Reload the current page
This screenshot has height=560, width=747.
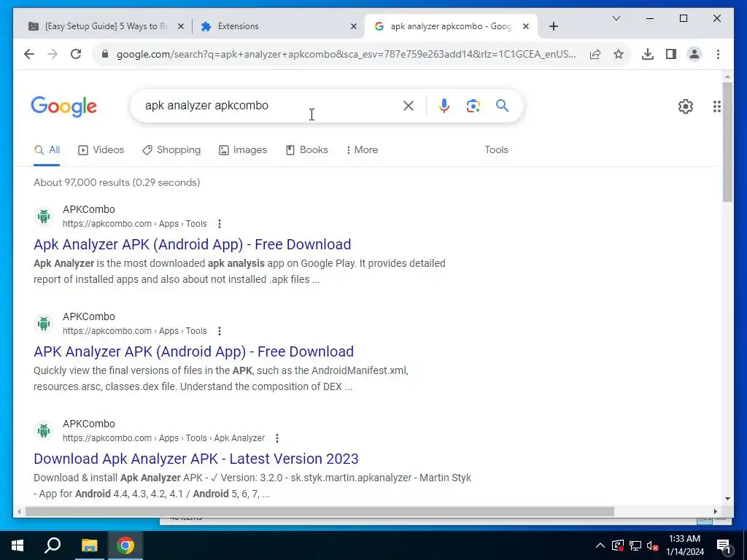point(76,54)
